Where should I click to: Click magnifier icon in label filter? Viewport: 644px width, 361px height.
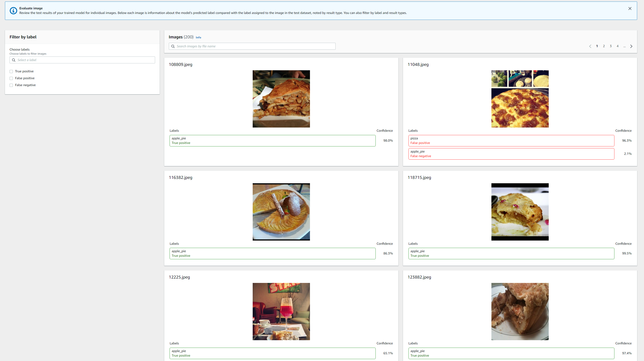click(14, 60)
